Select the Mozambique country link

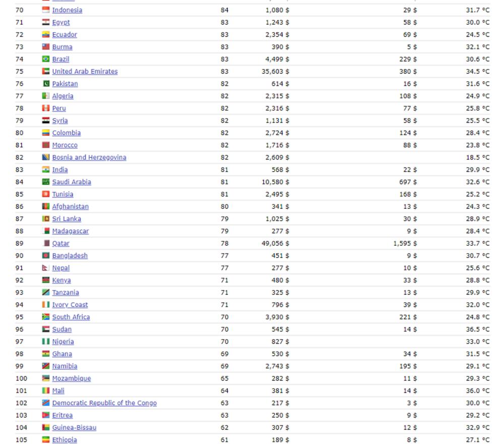tap(72, 378)
